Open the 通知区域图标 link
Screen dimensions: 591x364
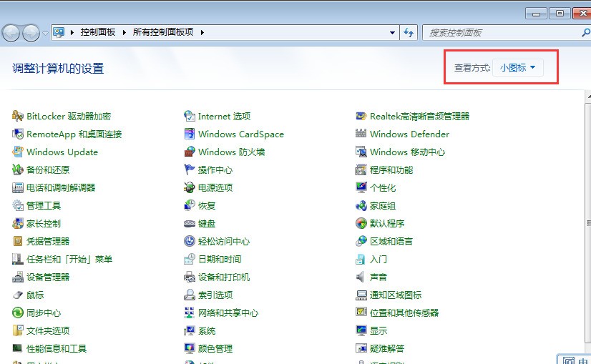[x=396, y=295]
